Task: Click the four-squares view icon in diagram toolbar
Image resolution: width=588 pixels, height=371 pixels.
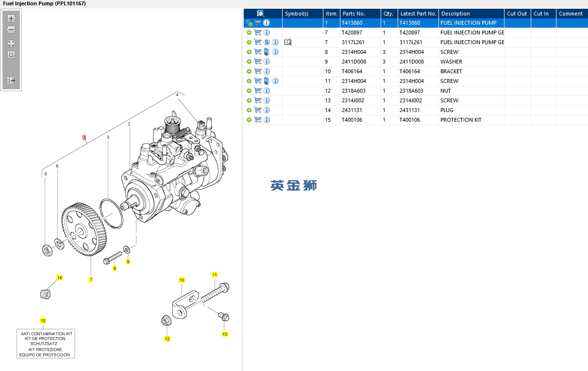Action: pyautogui.click(x=11, y=43)
